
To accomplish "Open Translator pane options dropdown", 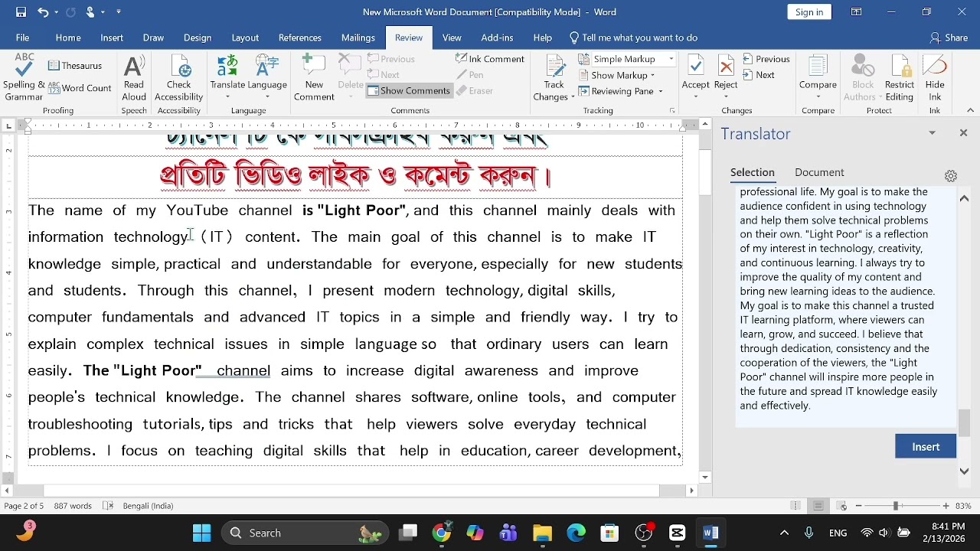I will (933, 133).
